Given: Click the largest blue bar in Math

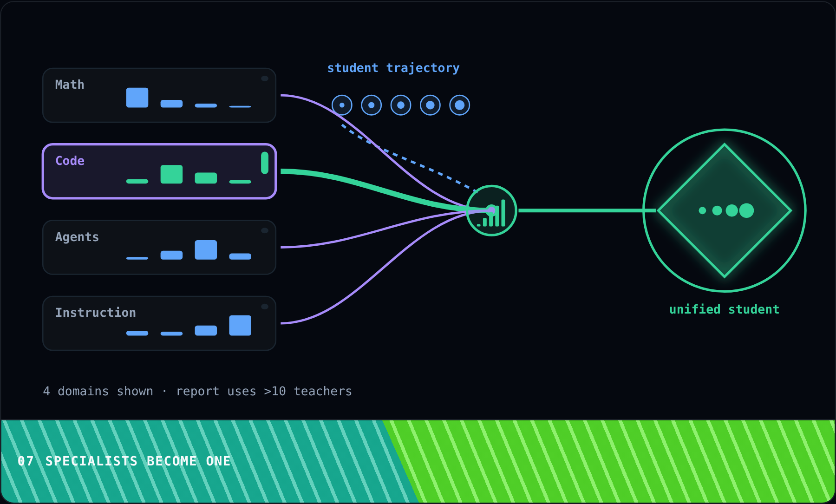Looking at the screenshot, I should click(x=137, y=98).
